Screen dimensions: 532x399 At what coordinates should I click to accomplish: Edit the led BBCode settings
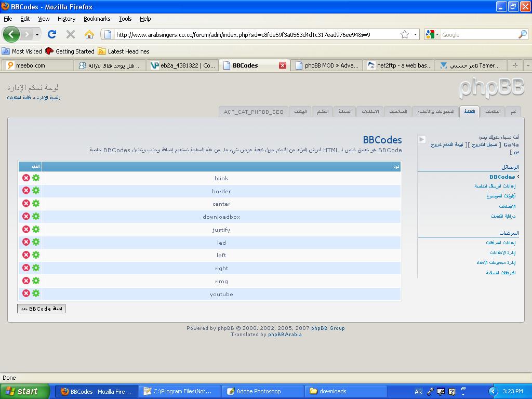click(x=36, y=242)
